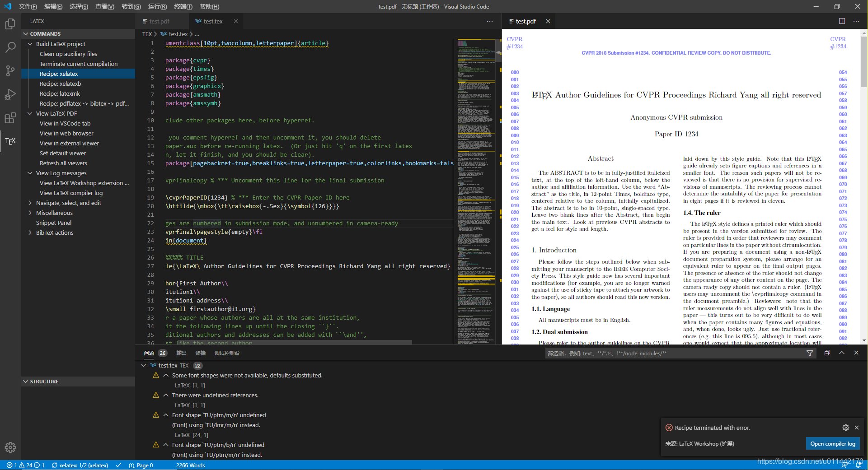This screenshot has width=868, height=470.
Task: Click errors and warnings count in status bar
Action: [25, 465]
